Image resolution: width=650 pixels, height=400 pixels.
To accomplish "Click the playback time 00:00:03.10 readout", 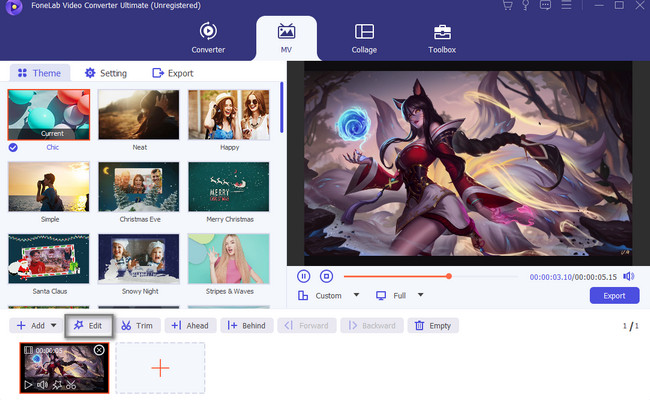I will [x=551, y=277].
